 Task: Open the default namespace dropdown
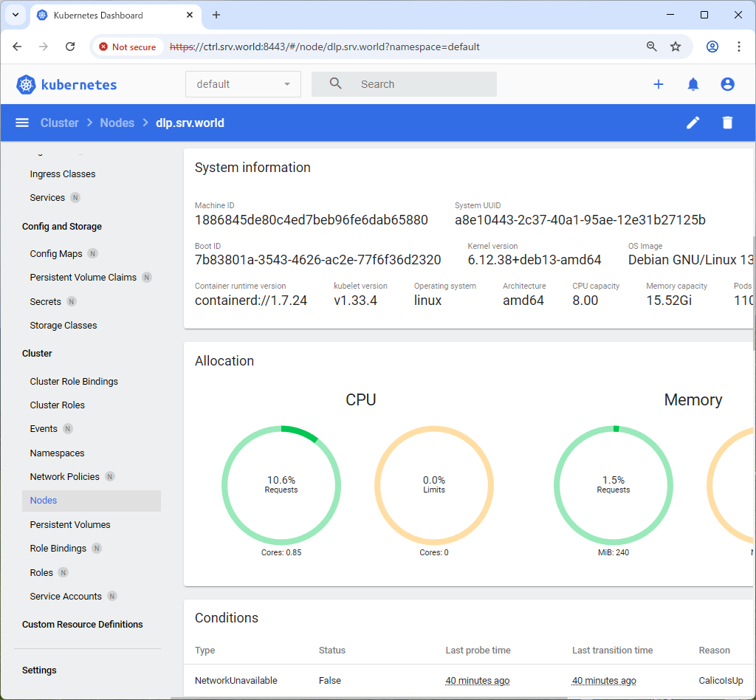pos(243,84)
